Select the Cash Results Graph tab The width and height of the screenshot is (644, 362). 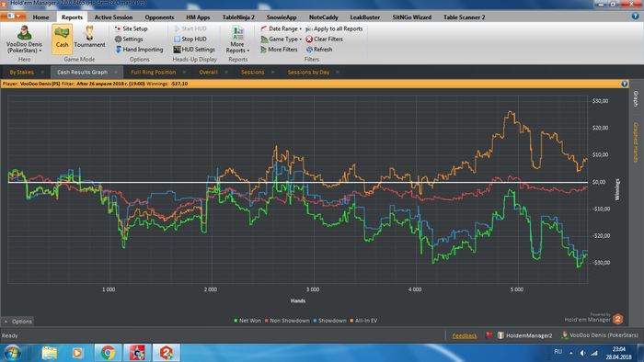(82, 73)
